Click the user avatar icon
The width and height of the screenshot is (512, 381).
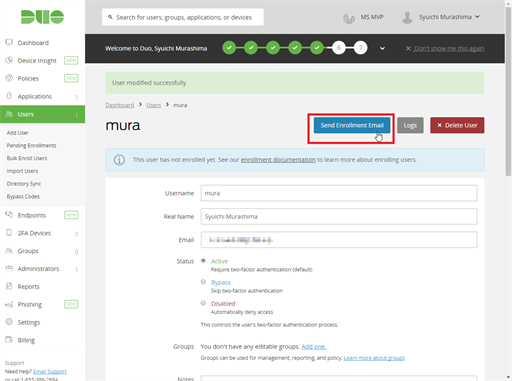click(407, 17)
